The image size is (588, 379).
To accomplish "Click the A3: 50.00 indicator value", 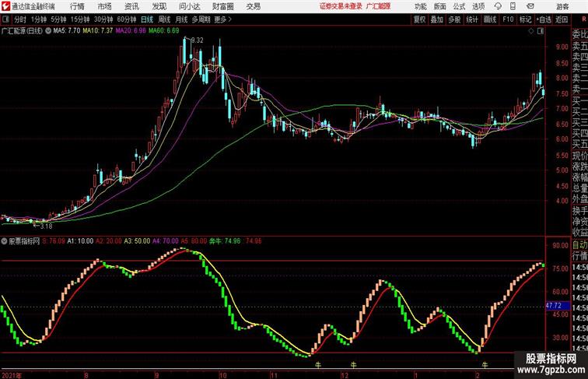I will coord(137,241).
